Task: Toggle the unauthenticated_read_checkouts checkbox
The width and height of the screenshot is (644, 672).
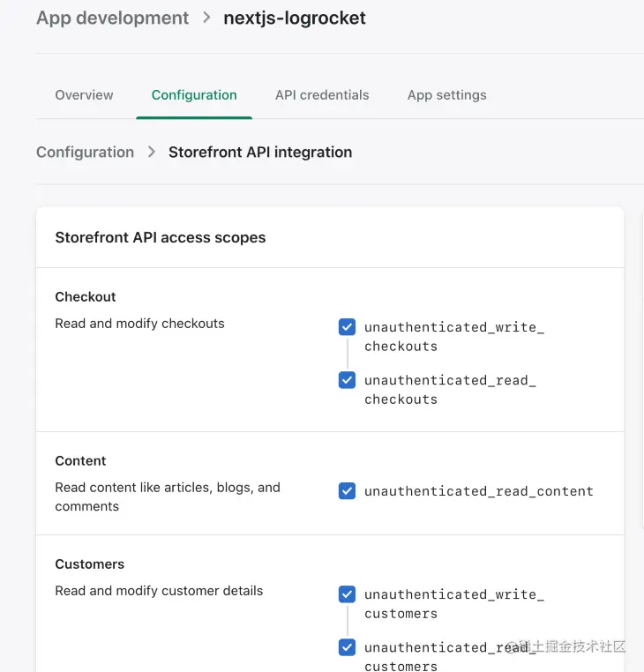Action: 347,380
